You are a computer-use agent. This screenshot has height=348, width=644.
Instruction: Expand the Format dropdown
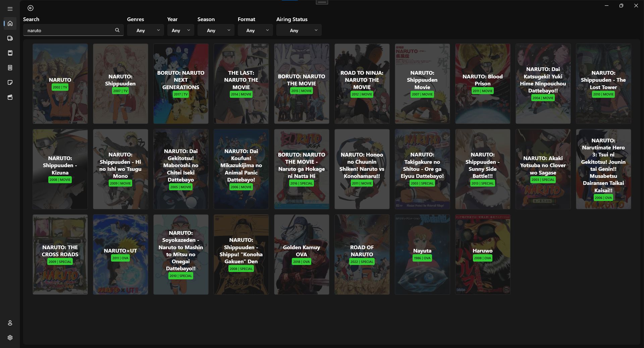click(x=255, y=30)
